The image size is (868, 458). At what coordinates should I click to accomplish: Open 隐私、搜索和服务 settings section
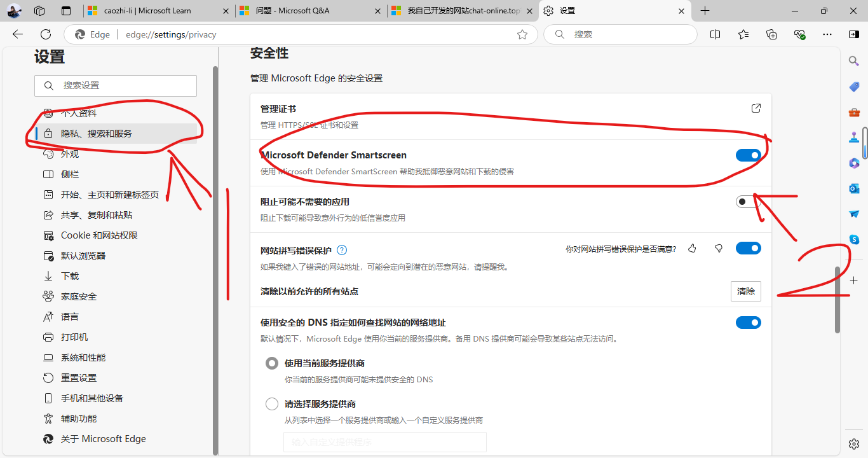(116, 134)
